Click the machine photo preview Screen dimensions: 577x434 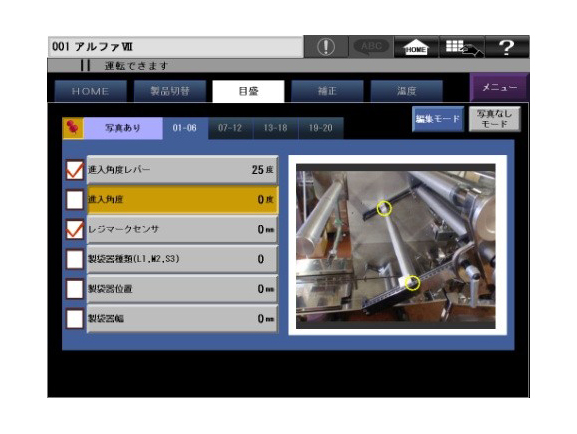pyautogui.click(x=397, y=246)
